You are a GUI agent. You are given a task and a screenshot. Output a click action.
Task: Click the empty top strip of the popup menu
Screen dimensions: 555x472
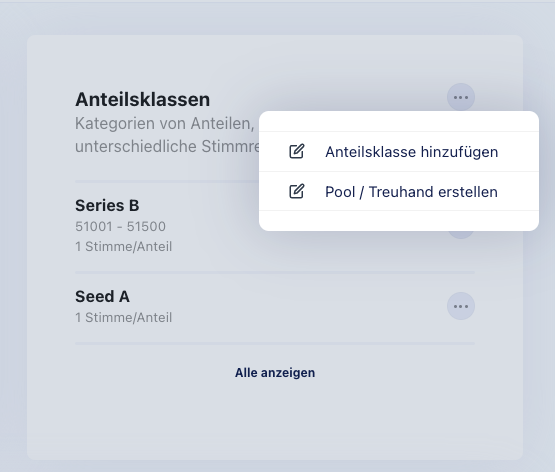coord(399,121)
